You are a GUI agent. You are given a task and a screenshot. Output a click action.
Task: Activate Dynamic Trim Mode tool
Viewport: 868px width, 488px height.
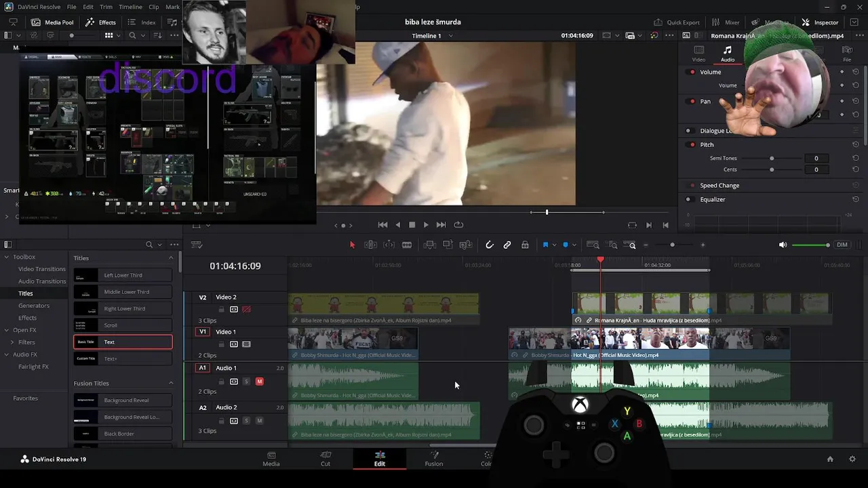(x=389, y=245)
